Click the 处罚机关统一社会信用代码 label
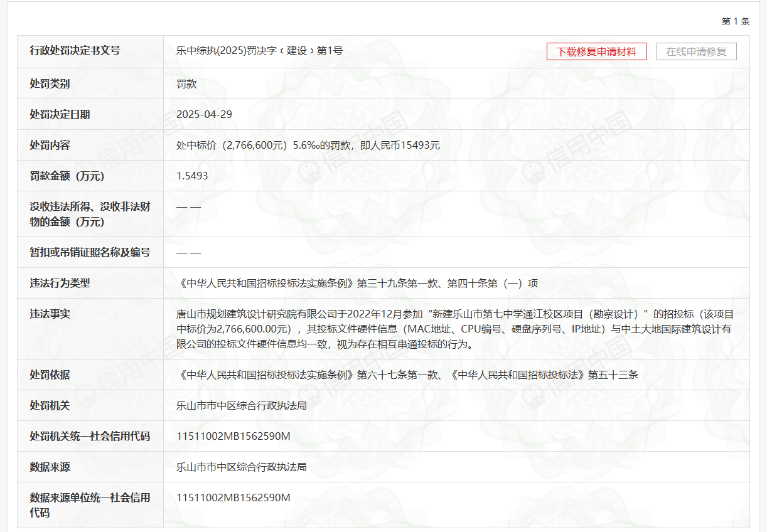The width and height of the screenshot is (767, 532). click(90, 436)
